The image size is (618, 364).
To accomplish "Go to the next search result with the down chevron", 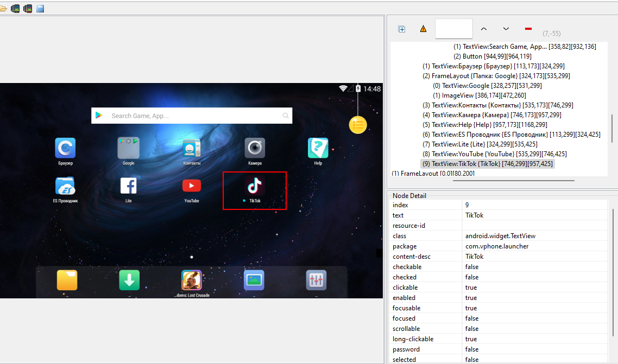I will pos(506,29).
